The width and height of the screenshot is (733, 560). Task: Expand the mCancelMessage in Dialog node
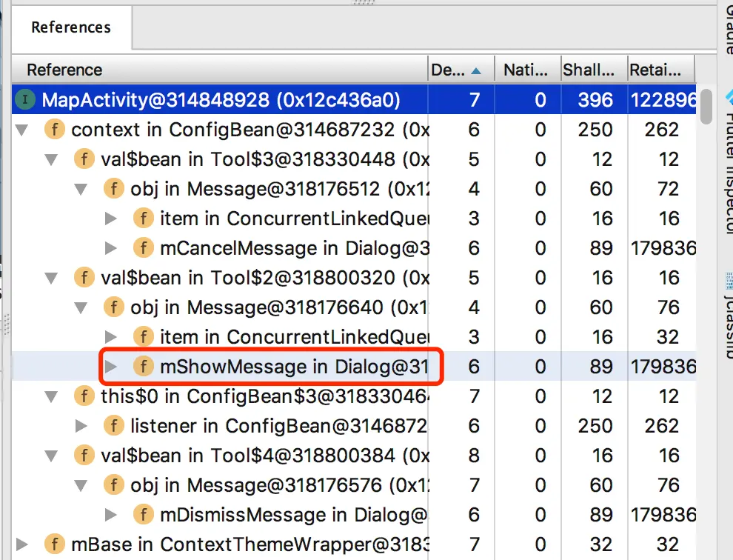(x=111, y=248)
